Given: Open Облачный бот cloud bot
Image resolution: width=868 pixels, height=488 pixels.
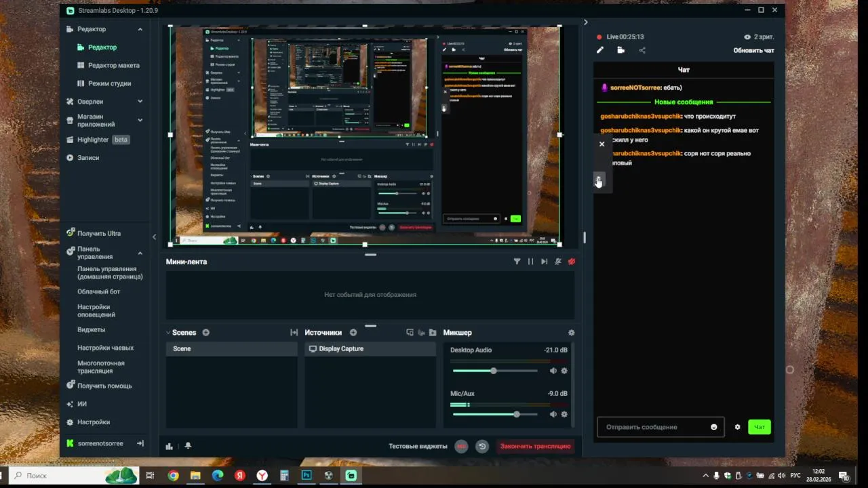Looking at the screenshot, I should point(98,291).
